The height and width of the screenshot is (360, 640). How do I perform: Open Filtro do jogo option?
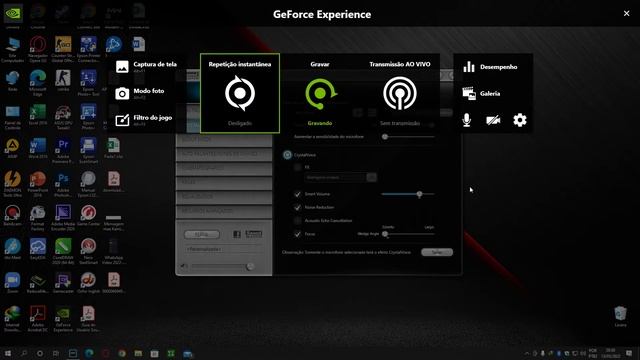(x=144, y=120)
